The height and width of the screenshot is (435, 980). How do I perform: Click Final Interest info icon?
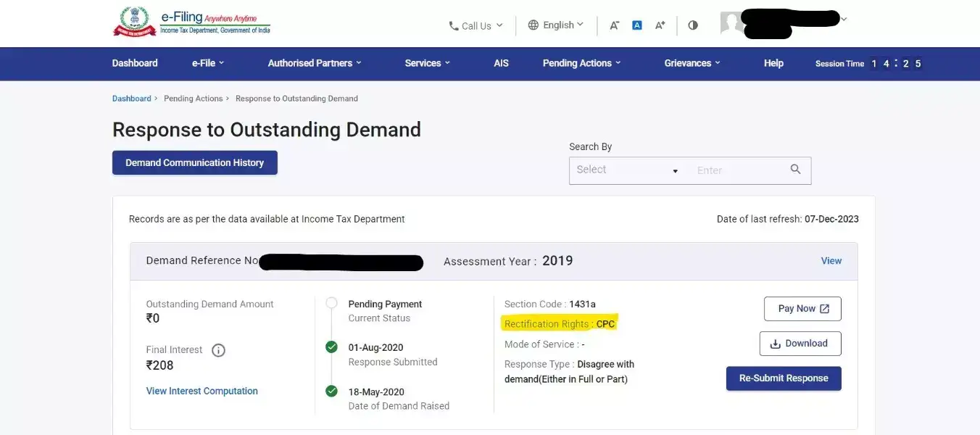coord(218,350)
